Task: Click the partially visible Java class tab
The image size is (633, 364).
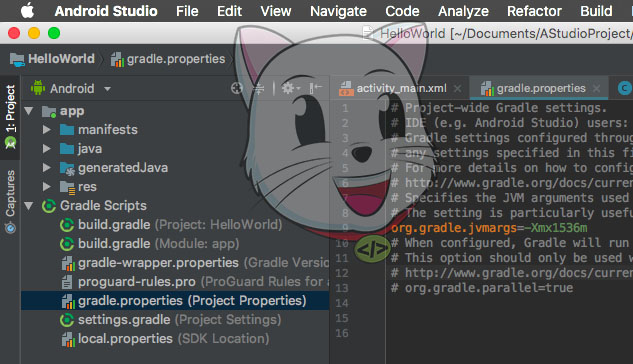Action: pyautogui.click(x=625, y=88)
